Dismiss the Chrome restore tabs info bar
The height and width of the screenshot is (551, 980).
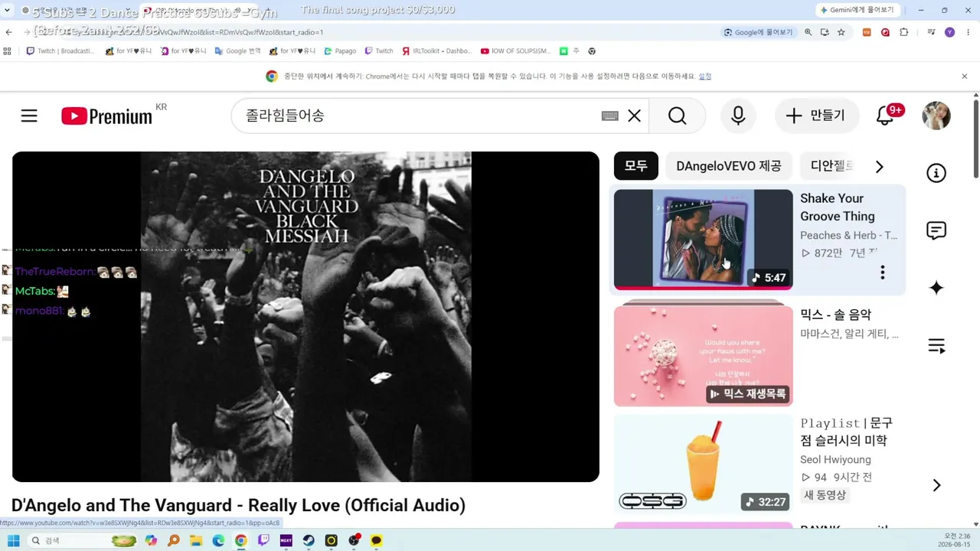[965, 76]
